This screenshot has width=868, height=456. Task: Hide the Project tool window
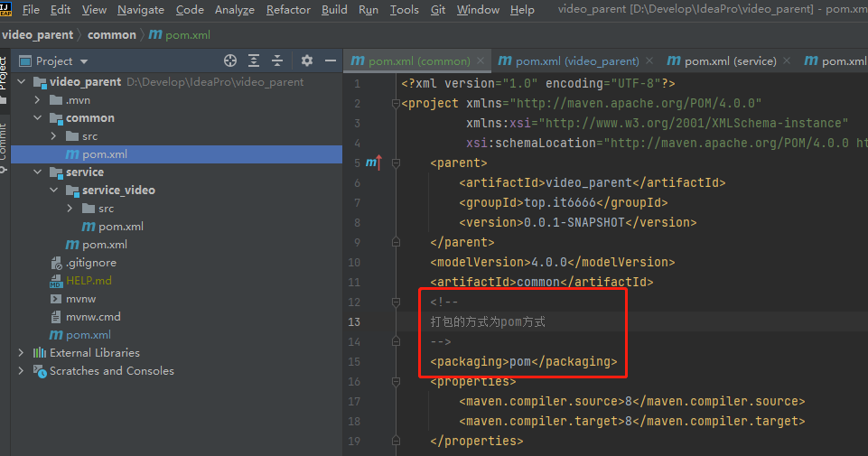[x=331, y=60]
